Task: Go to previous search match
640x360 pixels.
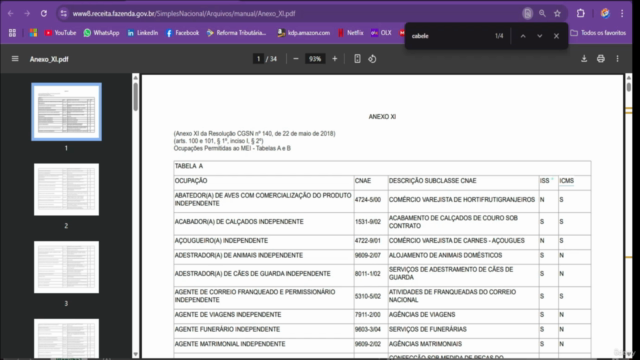Action: click(523, 36)
